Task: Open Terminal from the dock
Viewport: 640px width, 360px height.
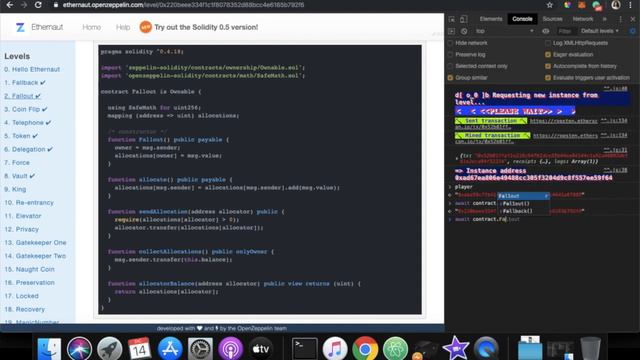Action: tap(304, 349)
